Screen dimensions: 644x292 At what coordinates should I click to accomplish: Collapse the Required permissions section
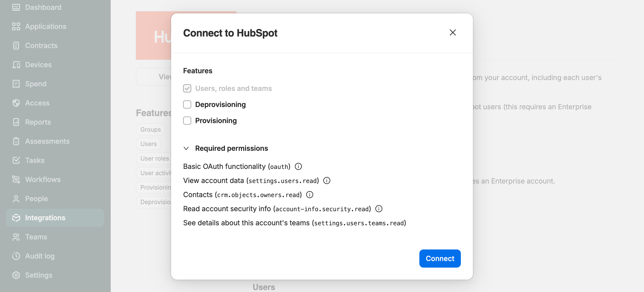(x=186, y=148)
